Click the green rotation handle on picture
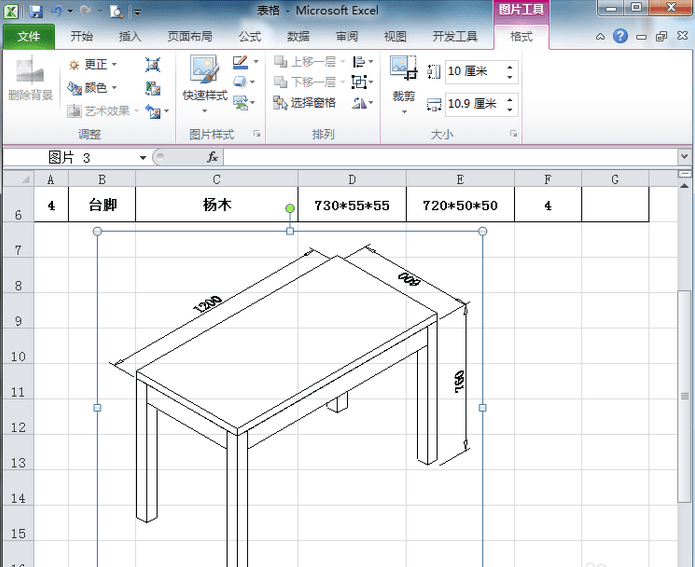Screen dimensions: 695x567 (x=290, y=208)
